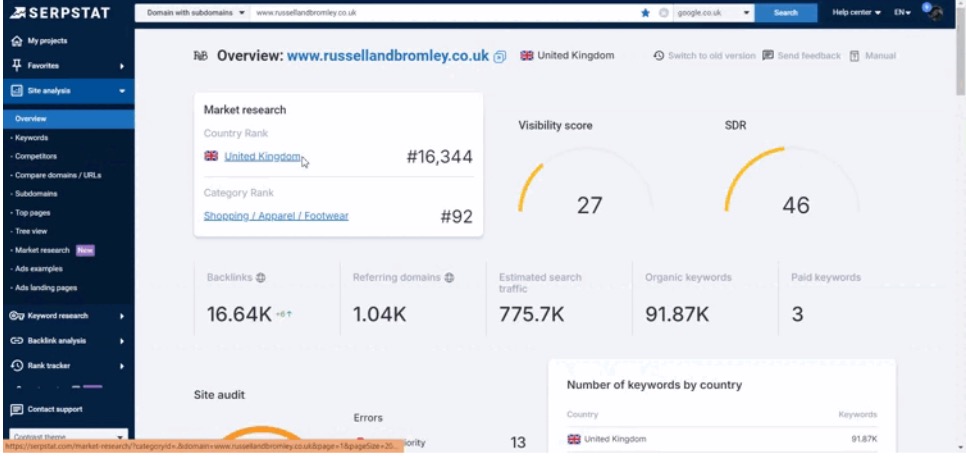Expand the Help center menu

point(856,12)
